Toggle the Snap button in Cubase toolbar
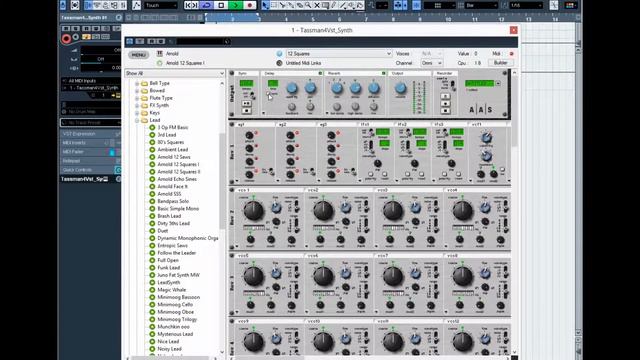 (416, 5)
